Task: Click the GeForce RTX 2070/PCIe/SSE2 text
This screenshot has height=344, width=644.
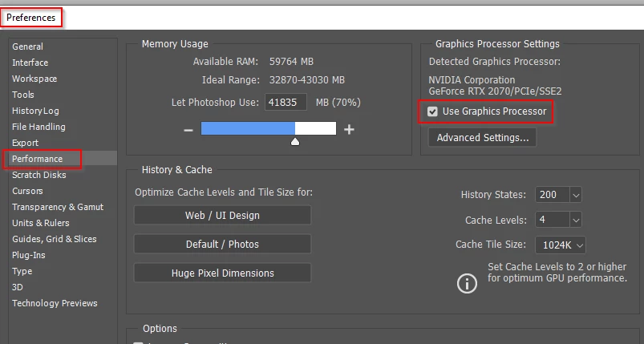Action: (495, 91)
